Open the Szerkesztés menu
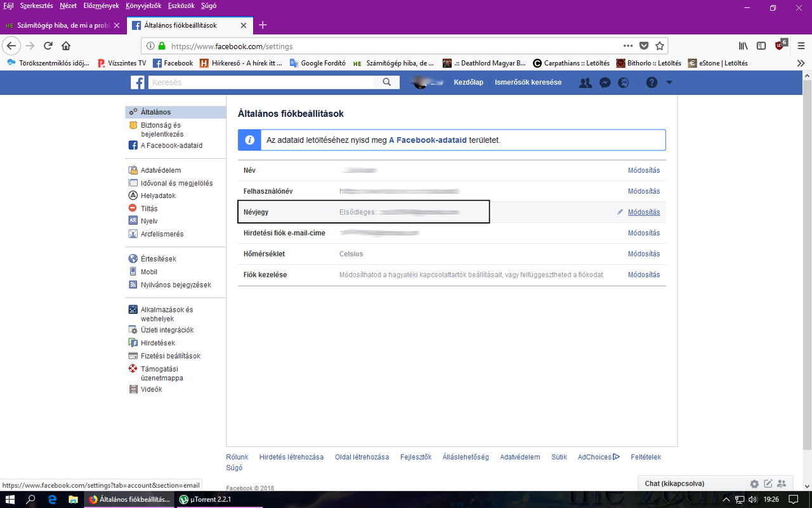 (x=37, y=6)
